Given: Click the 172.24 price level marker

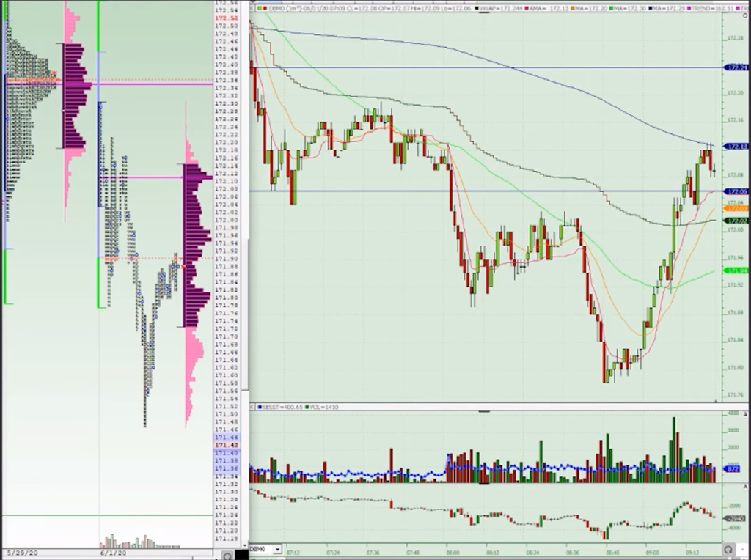Looking at the screenshot, I should 736,67.
